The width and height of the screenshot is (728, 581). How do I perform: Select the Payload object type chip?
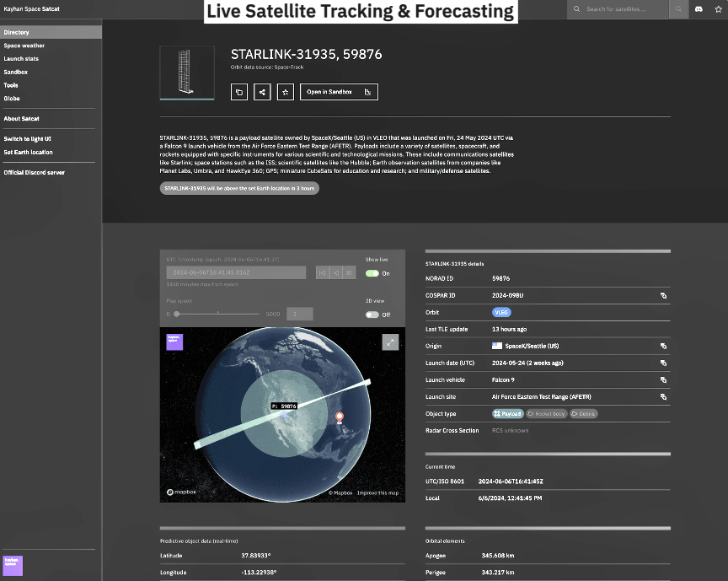click(507, 414)
